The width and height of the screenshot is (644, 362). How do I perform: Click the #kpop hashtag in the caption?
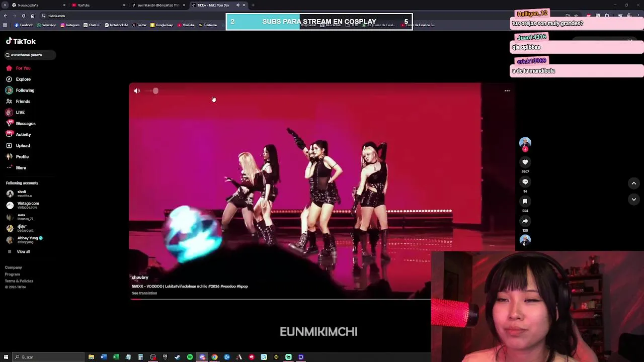(242, 286)
